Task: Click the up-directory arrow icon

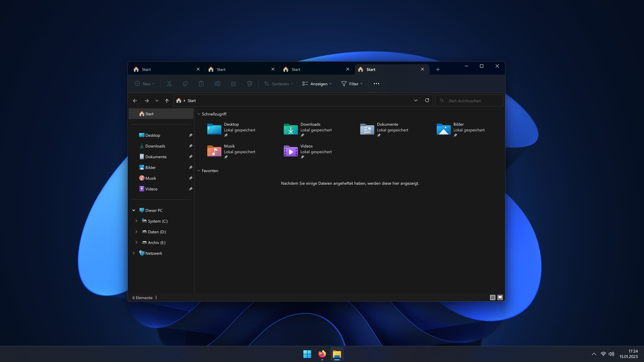Action: click(x=167, y=101)
